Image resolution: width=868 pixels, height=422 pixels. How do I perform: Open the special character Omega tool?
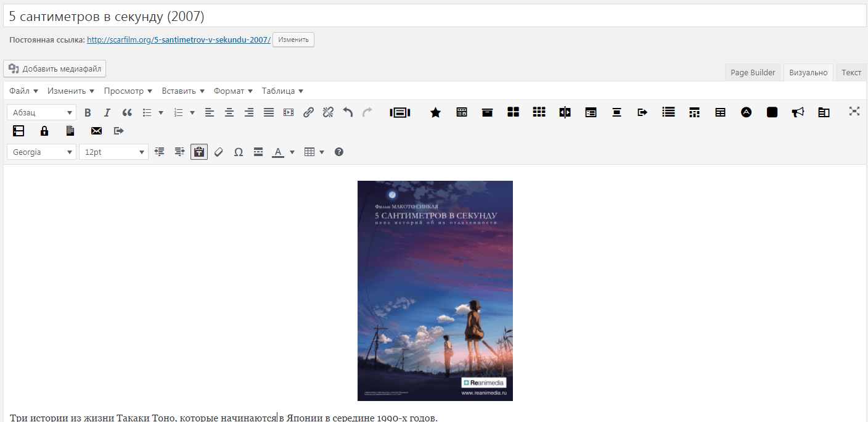239,152
